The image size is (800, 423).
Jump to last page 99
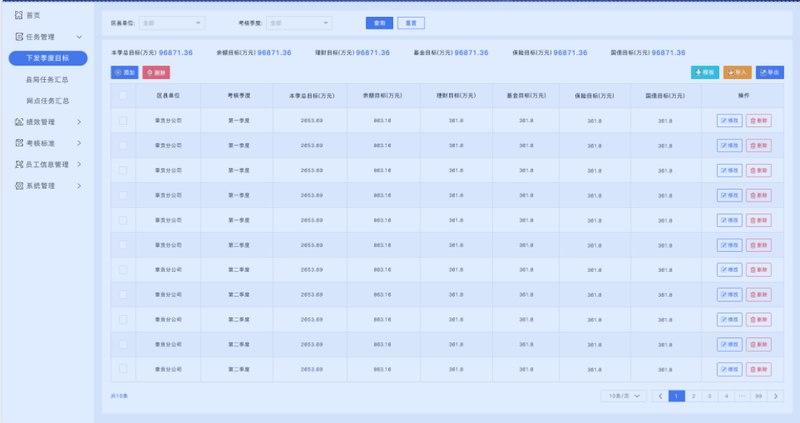(x=759, y=396)
